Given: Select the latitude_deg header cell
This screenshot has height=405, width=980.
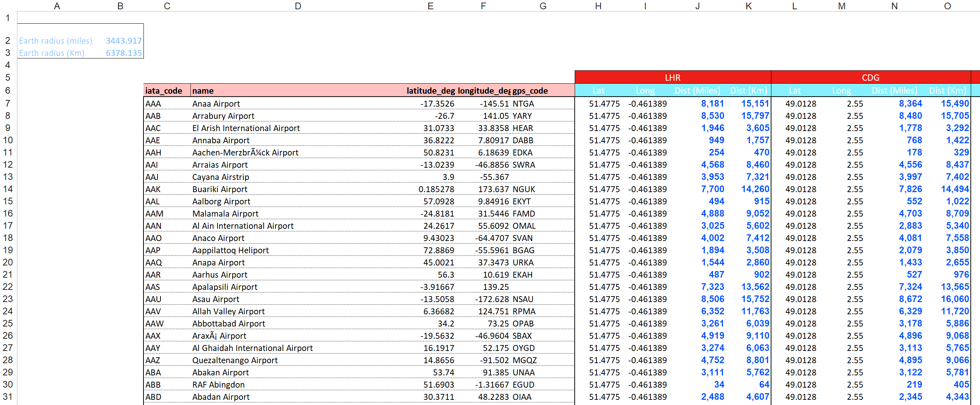Looking at the screenshot, I should coord(430,91).
